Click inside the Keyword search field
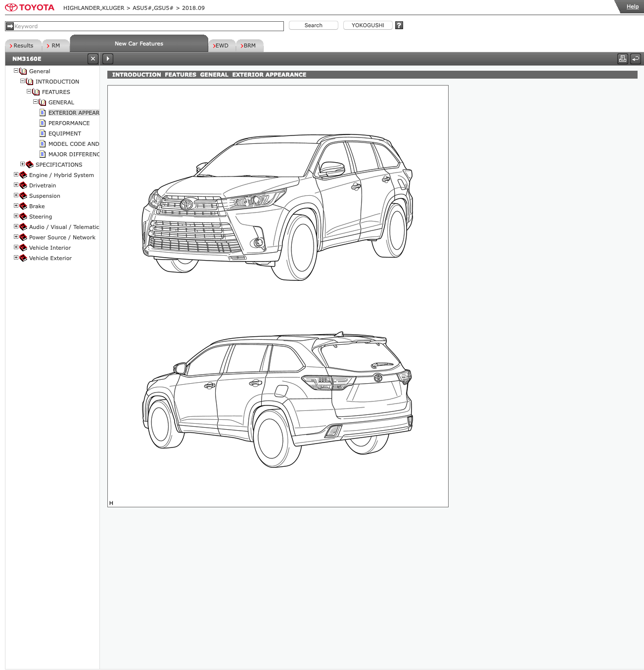Viewport: 644px width, 670px height. [x=143, y=26]
